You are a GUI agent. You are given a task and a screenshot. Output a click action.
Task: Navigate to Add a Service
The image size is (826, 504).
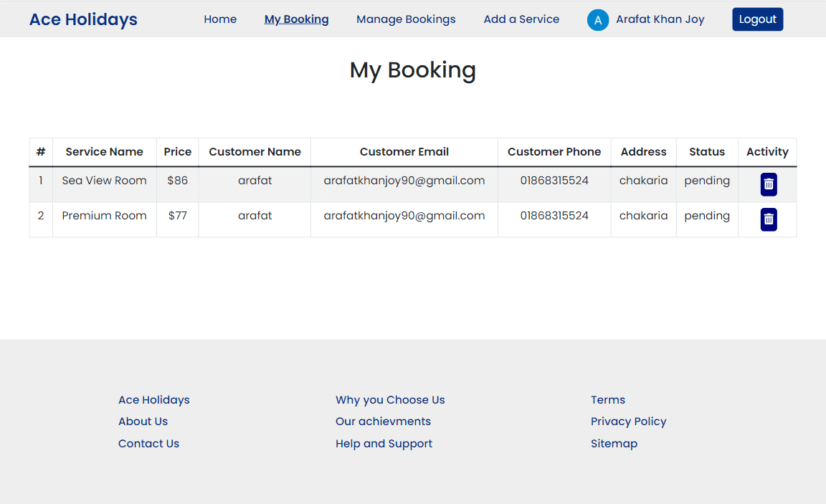click(521, 19)
